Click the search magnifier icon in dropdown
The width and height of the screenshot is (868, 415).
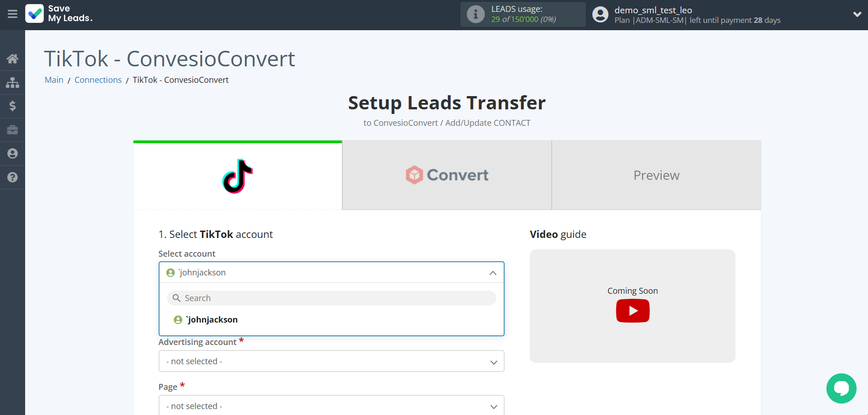tap(176, 298)
